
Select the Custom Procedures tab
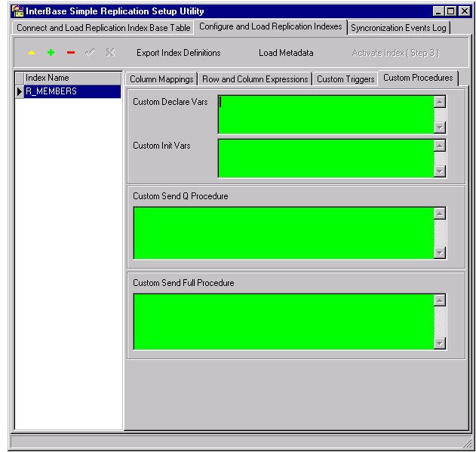point(418,78)
